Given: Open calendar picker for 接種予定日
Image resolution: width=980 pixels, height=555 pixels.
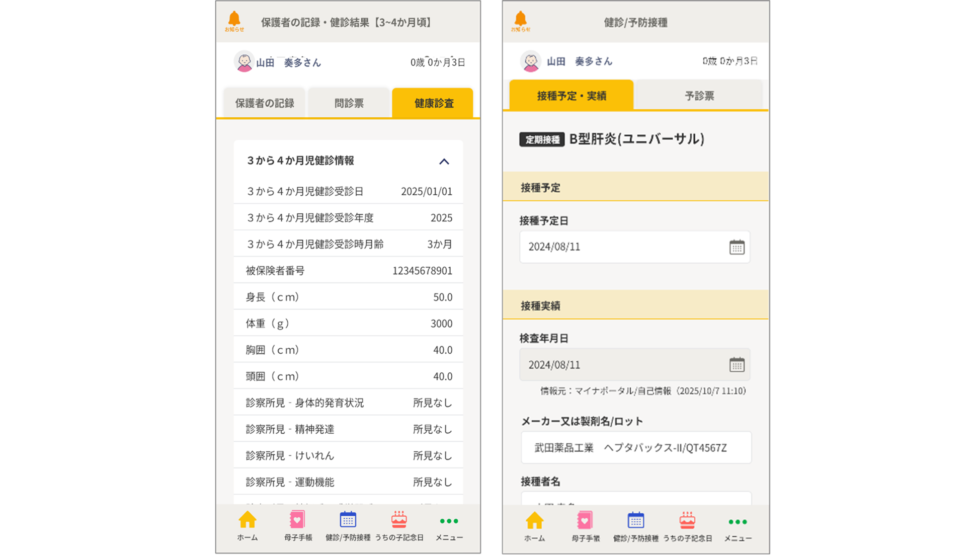Looking at the screenshot, I should coord(737,247).
